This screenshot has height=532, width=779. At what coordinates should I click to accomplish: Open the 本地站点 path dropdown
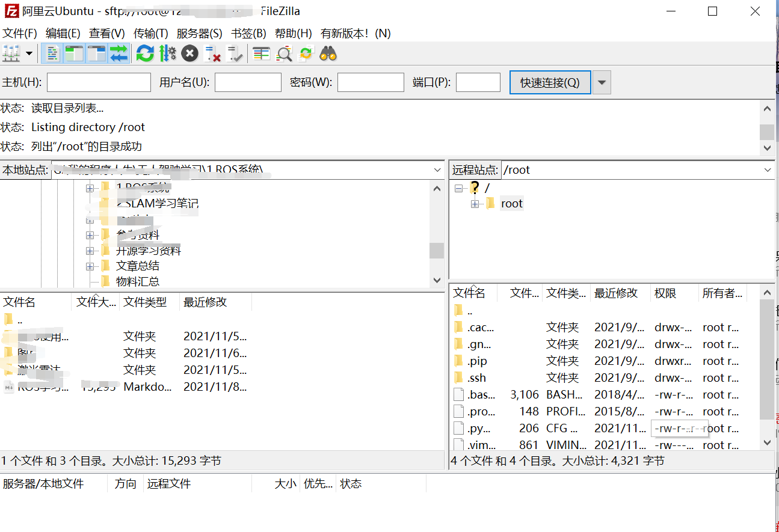(438, 170)
